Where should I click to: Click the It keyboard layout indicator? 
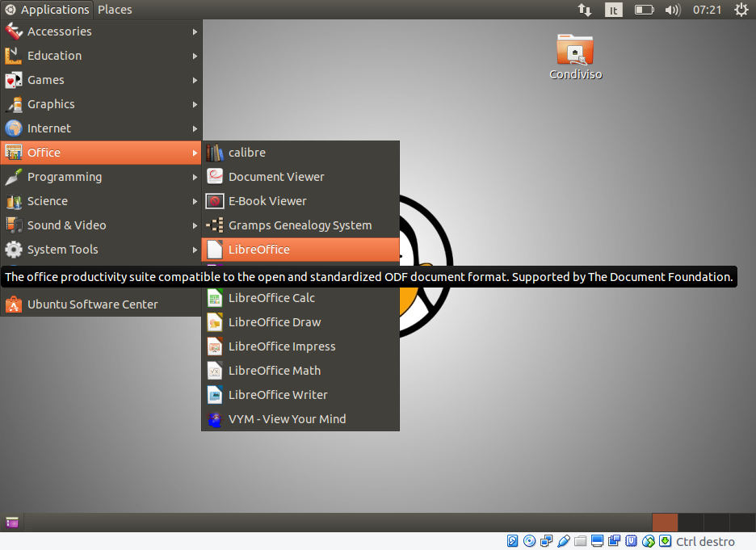[x=612, y=10]
